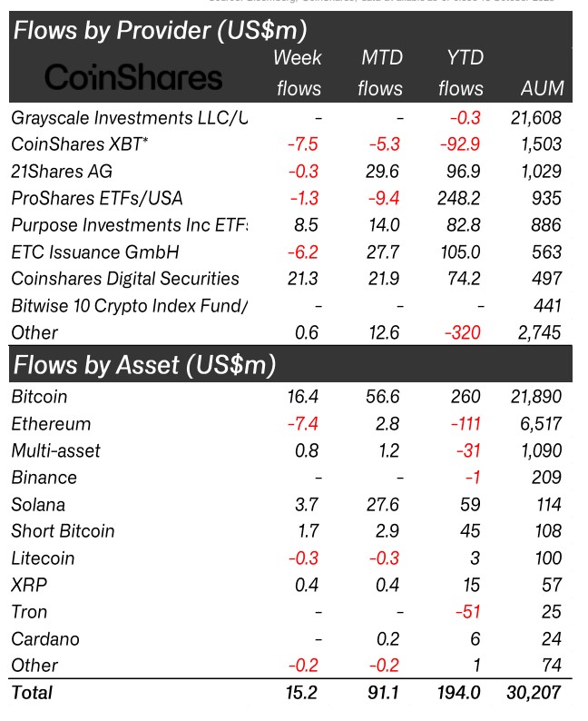The image size is (588, 721).
Task: Click the CoinShares logo
Action: pyautogui.click(x=132, y=76)
